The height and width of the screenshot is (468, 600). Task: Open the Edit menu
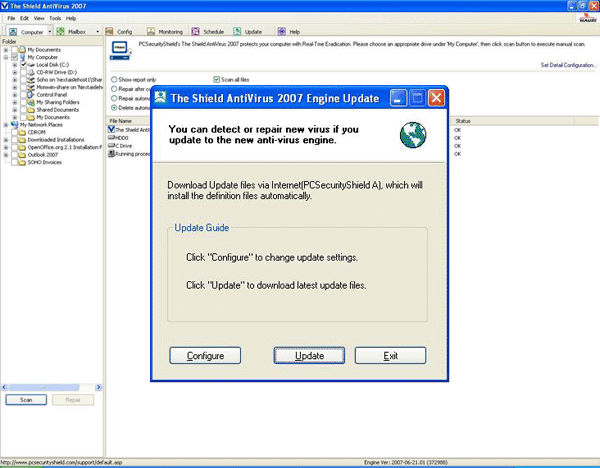tap(24, 18)
